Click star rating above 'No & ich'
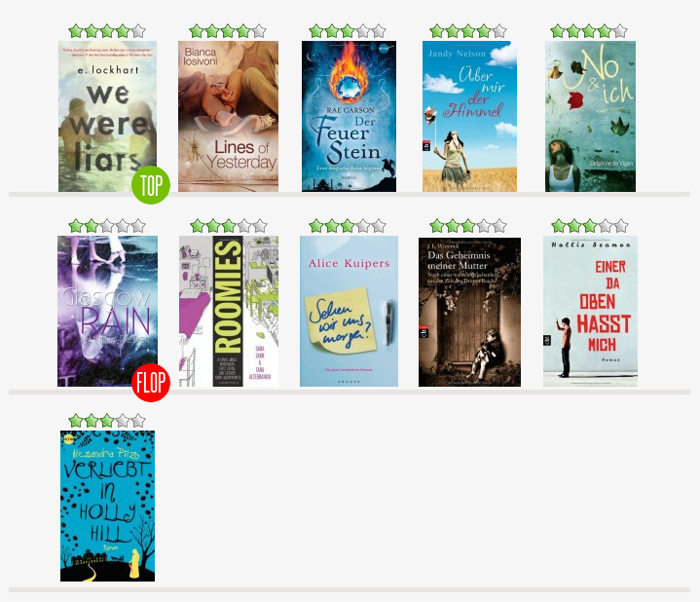The width and height of the screenshot is (700, 602). coord(589,31)
